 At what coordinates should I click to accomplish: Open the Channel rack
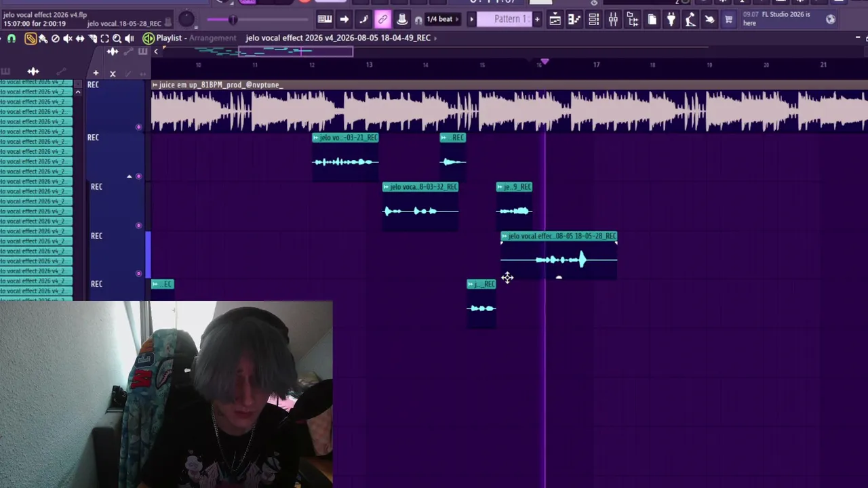coord(594,19)
